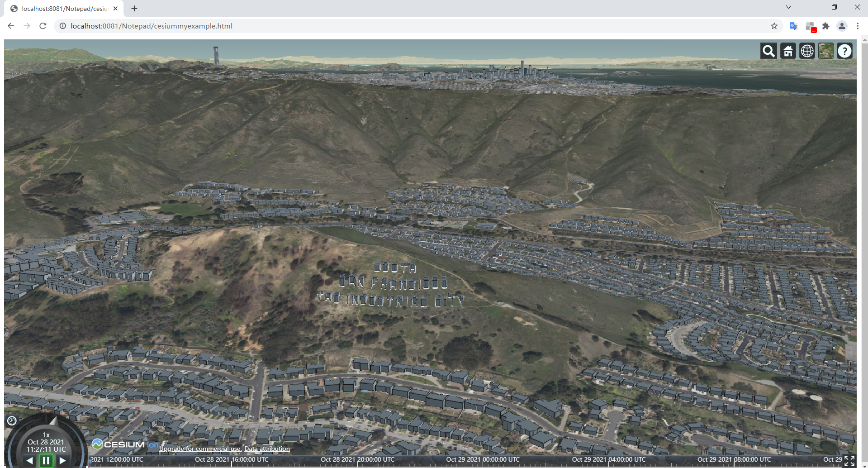This screenshot has height=468, width=868.
Task: Open the gray extension with red badge
Action: coord(810,27)
